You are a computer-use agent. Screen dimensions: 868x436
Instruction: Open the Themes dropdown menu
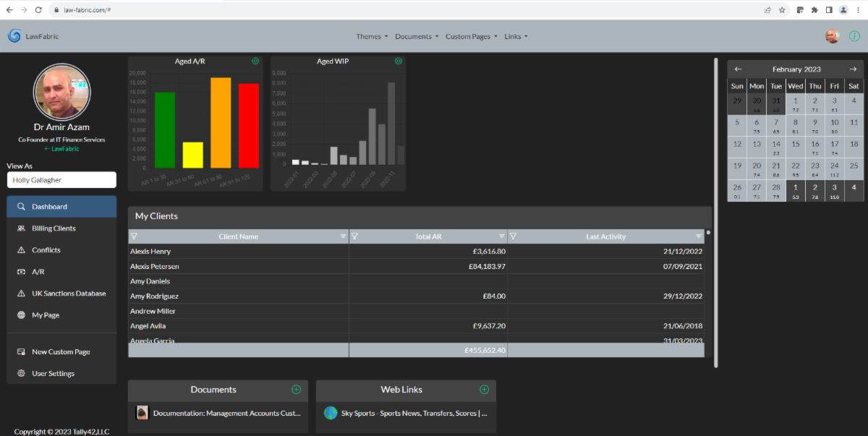click(x=372, y=36)
